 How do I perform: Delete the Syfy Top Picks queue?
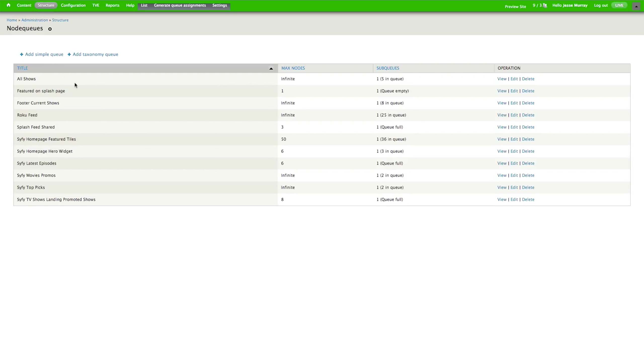pos(528,187)
